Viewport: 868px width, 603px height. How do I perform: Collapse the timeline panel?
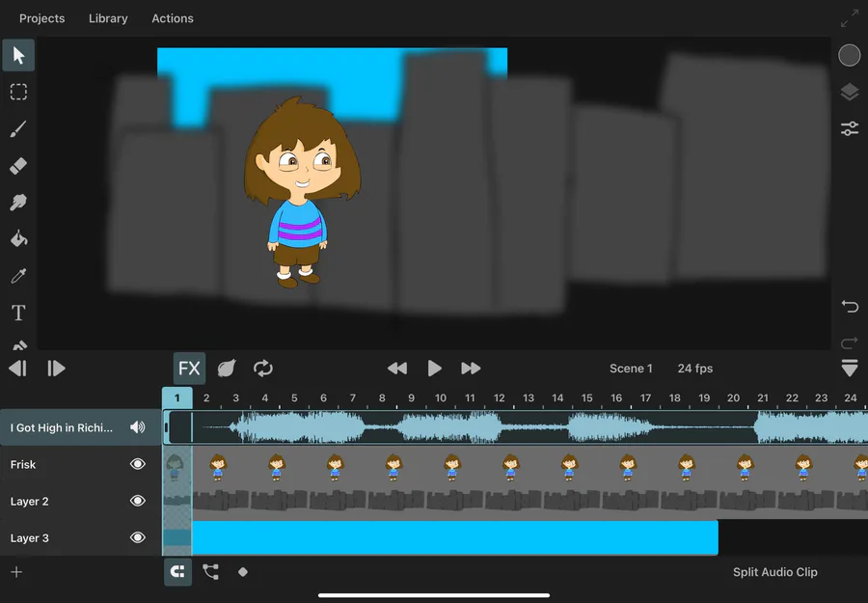849,369
